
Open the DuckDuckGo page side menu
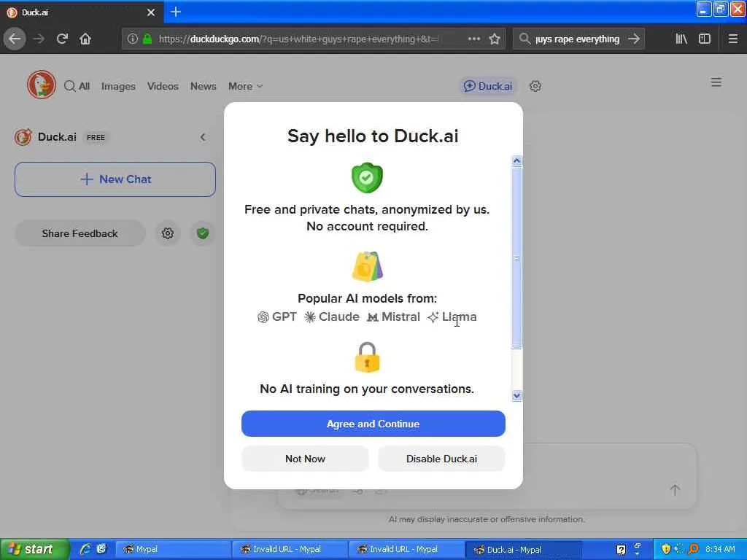point(716,82)
